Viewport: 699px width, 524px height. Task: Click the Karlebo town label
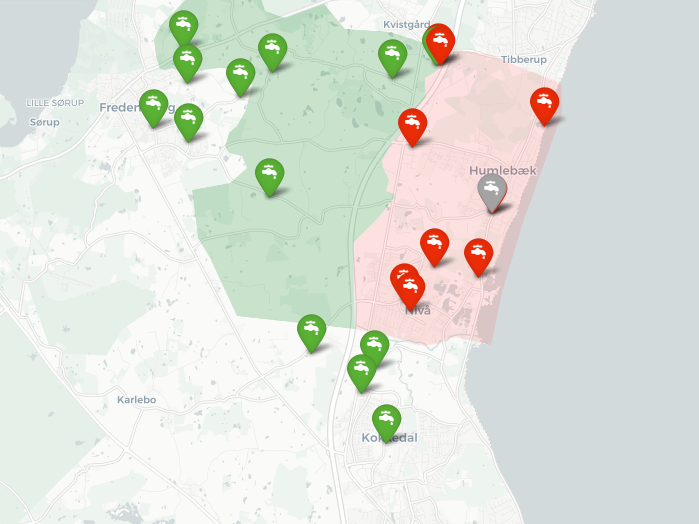[x=136, y=400]
